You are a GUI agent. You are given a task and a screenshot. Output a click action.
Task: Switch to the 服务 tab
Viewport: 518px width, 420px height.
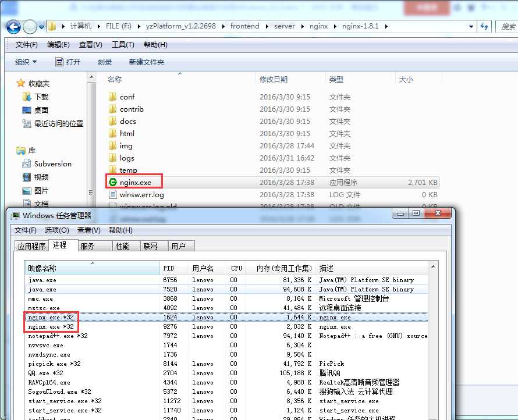[94, 246]
